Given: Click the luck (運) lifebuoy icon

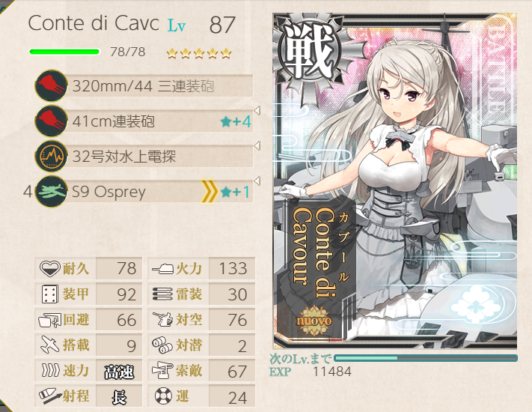Looking at the screenshot, I should click(x=162, y=396).
